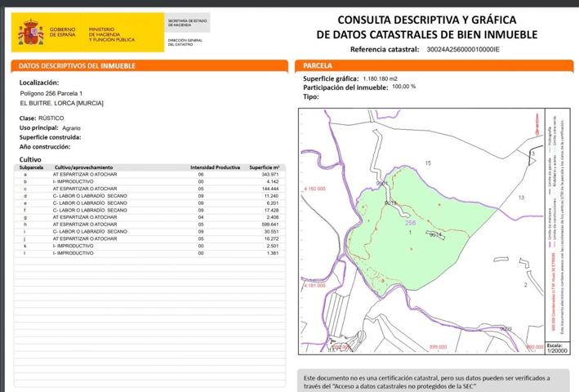
Task: Click the 4.182.000 coordinate label on map
Action: (315, 189)
